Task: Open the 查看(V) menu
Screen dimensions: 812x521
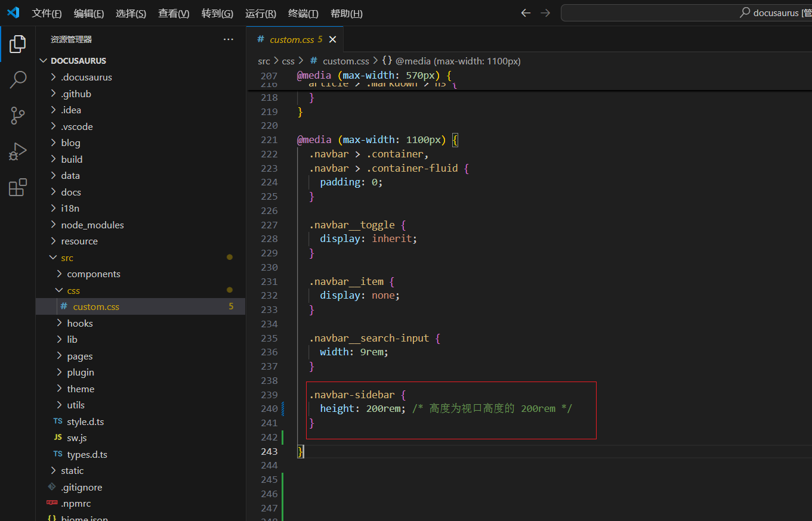Action: point(174,13)
